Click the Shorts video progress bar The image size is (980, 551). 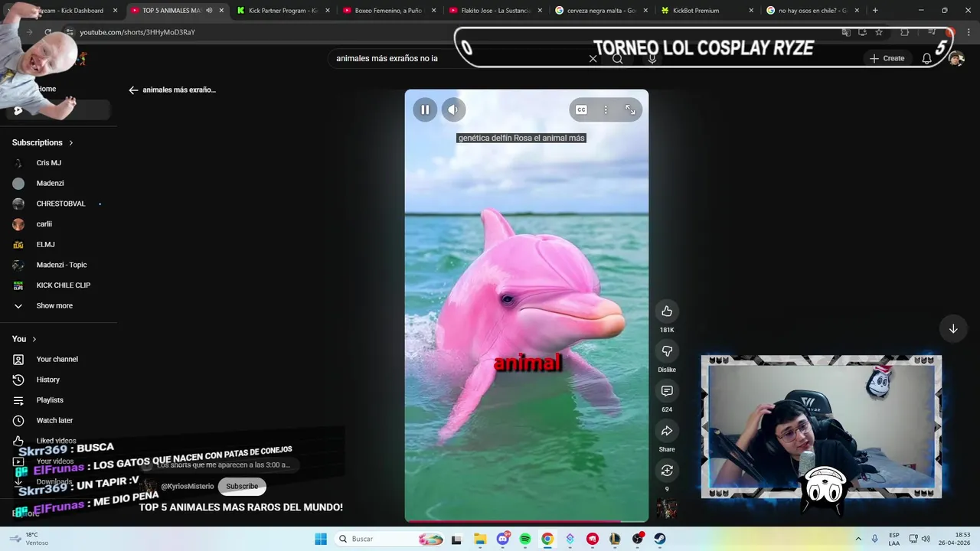pyautogui.click(x=527, y=521)
